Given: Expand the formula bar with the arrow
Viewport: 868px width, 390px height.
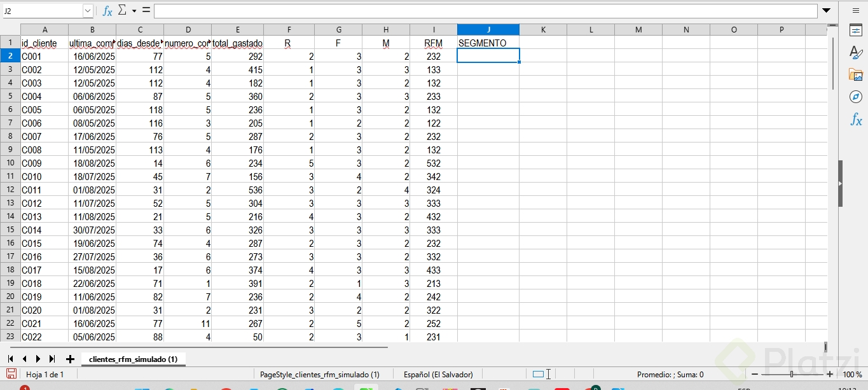Looking at the screenshot, I should [826, 10].
